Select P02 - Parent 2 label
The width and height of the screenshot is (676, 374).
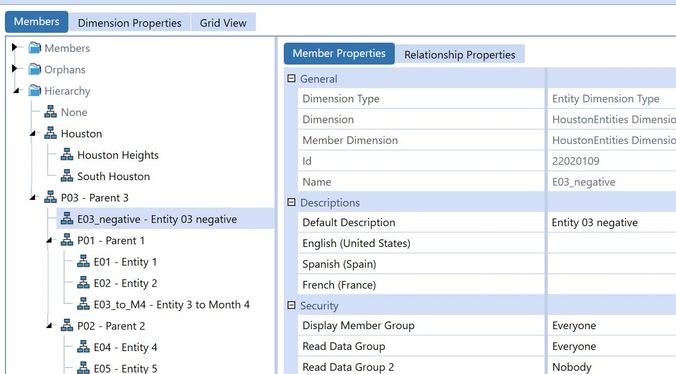point(111,326)
